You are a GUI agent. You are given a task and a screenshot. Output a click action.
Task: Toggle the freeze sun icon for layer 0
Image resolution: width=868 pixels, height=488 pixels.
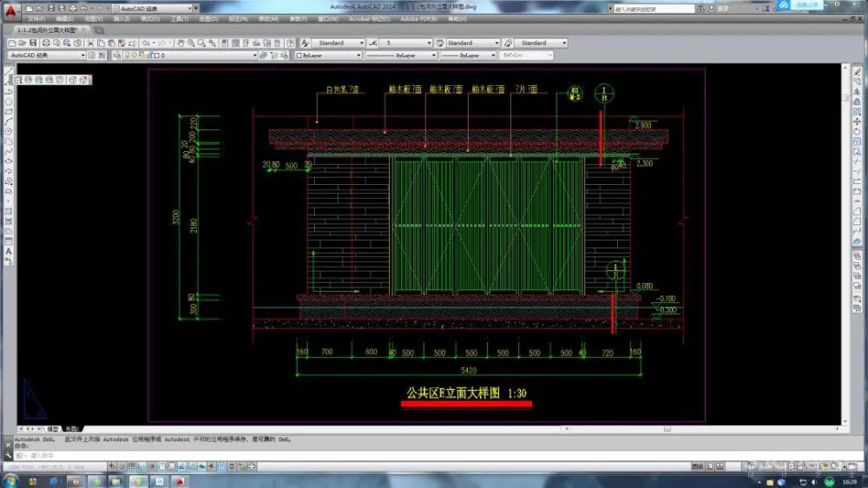coord(133,56)
